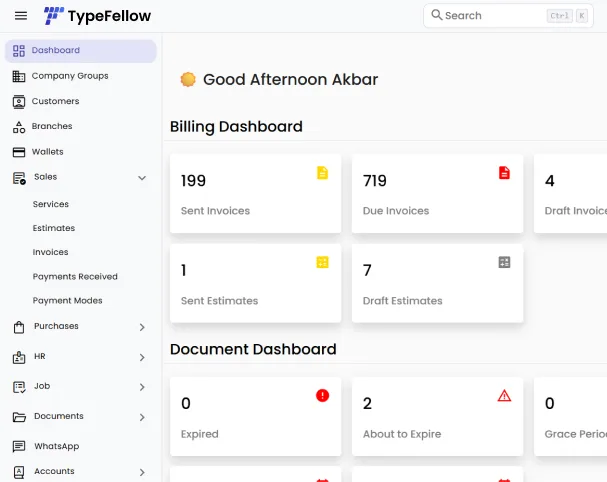The height and width of the screenshot is (482, 607).
Task: Open Estimates under Sales
Action: [x=54, y=228]
